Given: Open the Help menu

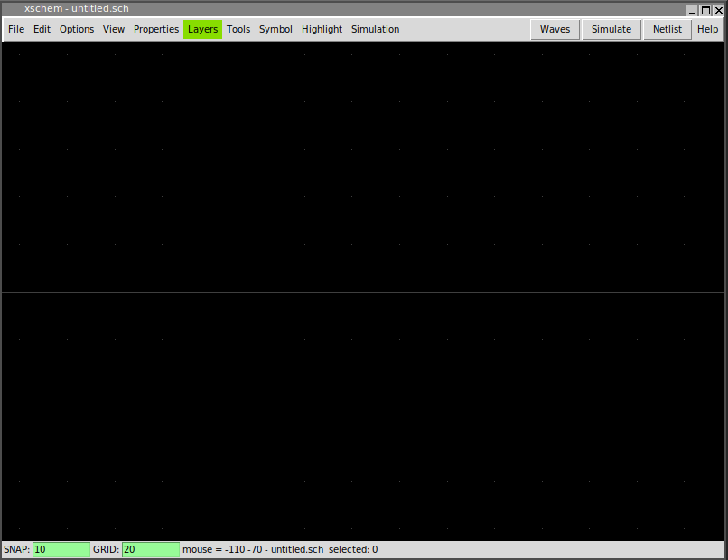Looking at the screenshot, I should point(707,29).
